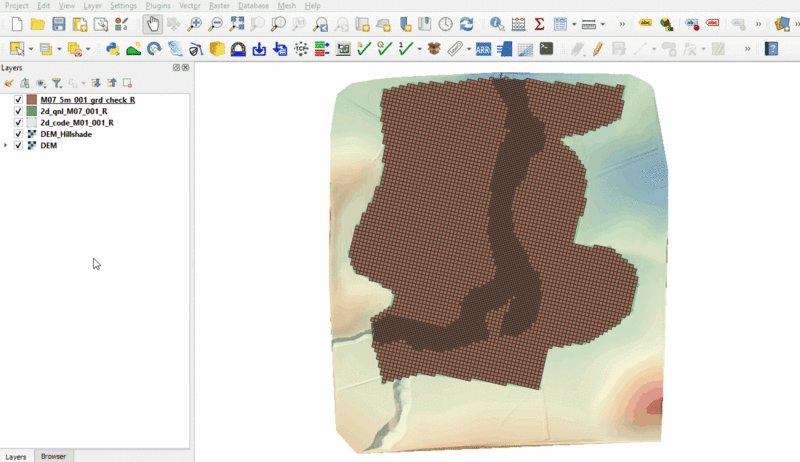Screen dimensions: 800x462
Task: Click the brown M07_5m_001_grd_check_R color swatch
Action: tap(32, 100)
